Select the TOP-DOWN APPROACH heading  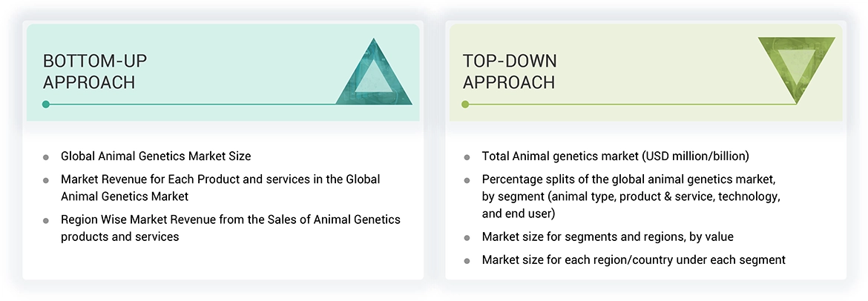(x=510, y=71)
